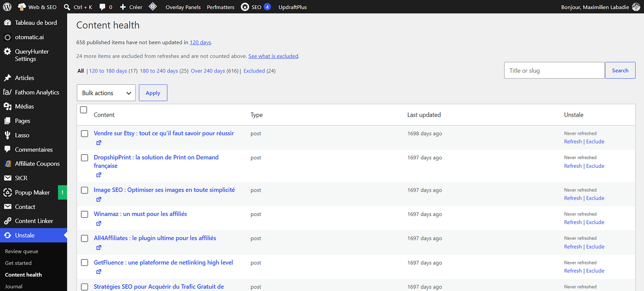Click the SEO notification badge showing 4
644x291 pixels.
click(x=267, y=7)
